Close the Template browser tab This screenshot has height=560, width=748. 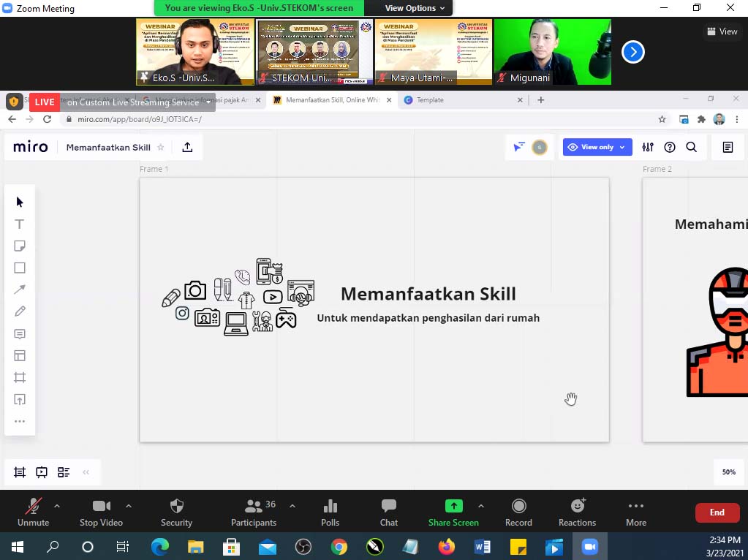520,100
